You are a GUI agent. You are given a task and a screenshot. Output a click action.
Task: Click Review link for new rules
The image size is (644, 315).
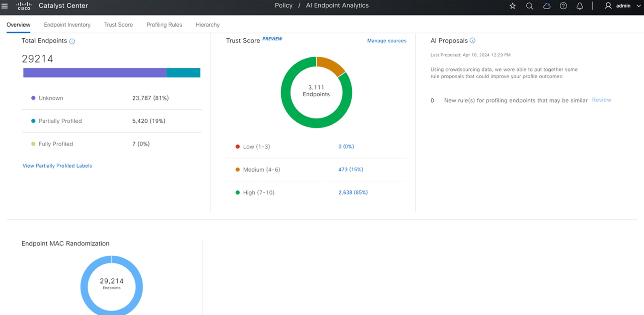click(x=601, y=100)
